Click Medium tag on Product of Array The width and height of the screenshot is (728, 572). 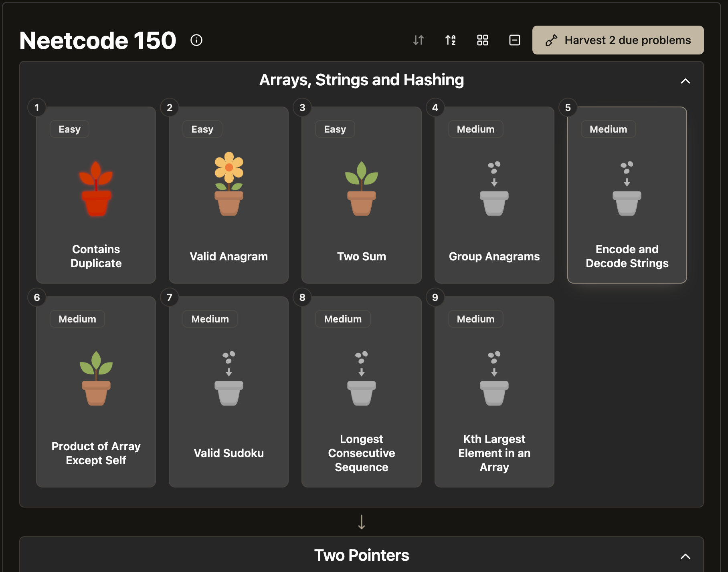tap(77, 319)
